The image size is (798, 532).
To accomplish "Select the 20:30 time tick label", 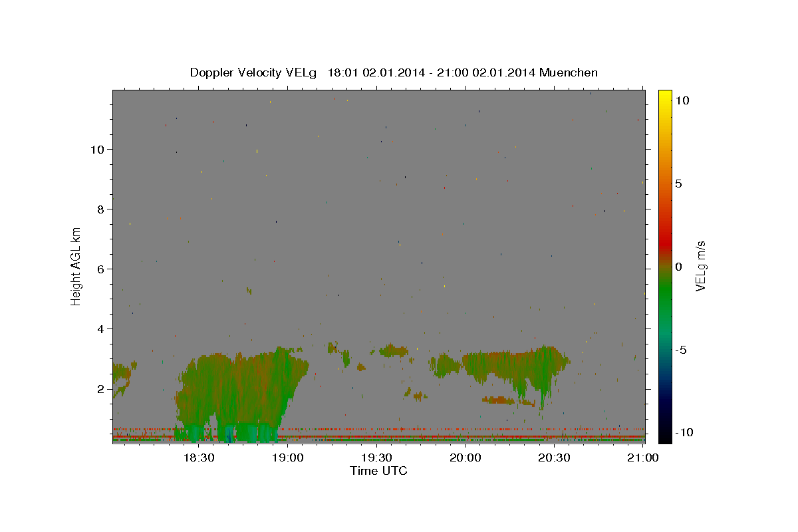I will click(554, 458).
